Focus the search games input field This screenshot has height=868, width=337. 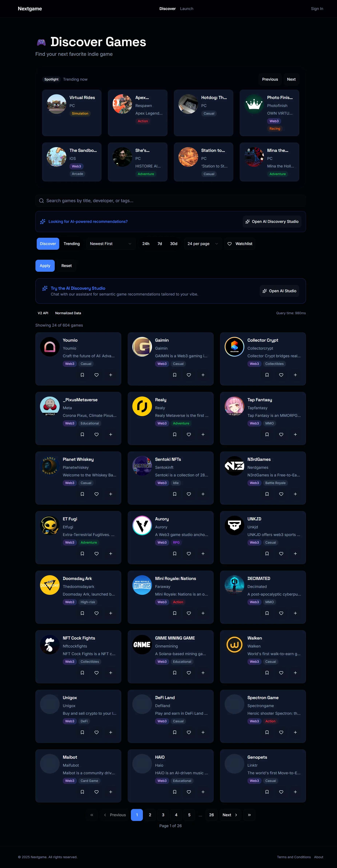[171, 201]
